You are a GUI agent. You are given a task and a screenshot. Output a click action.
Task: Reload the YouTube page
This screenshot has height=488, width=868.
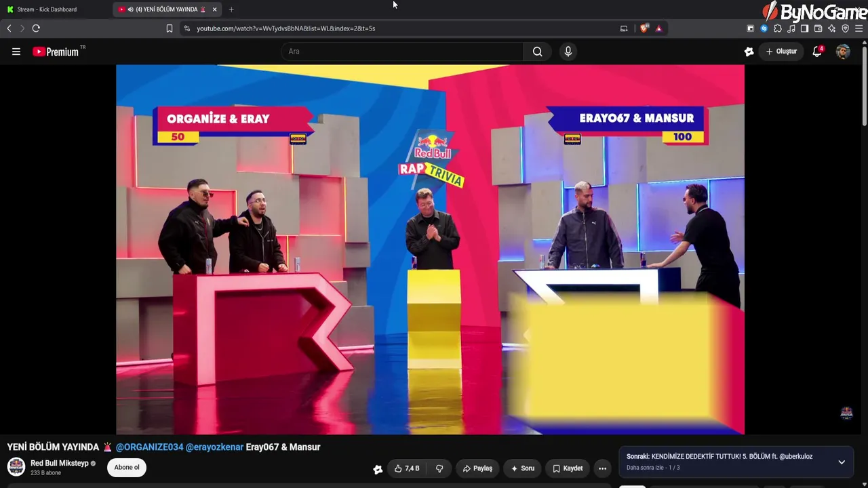pos(36,28)
